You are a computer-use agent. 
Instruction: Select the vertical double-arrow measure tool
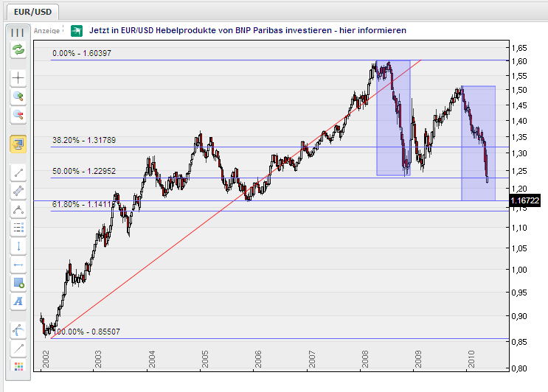tap(18, 246)
